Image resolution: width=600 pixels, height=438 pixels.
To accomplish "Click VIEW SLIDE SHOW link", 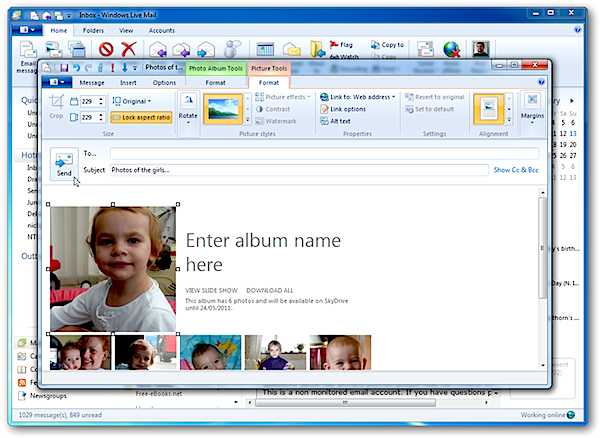I will click(x=211, y=290).
